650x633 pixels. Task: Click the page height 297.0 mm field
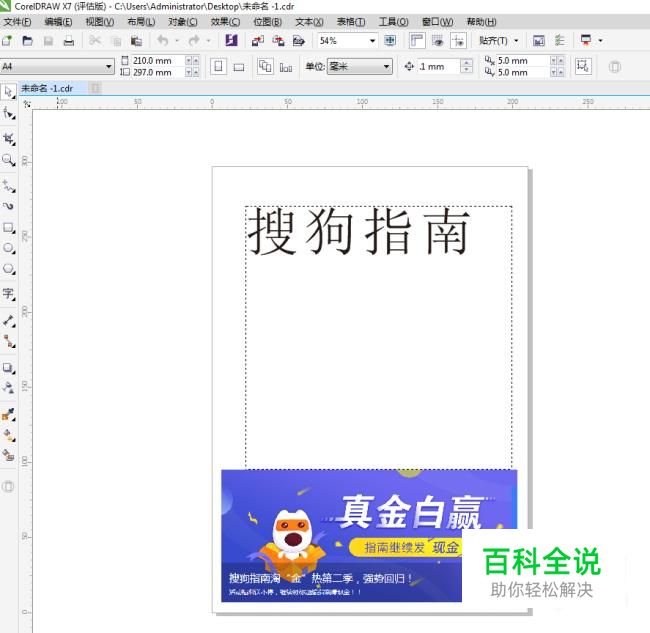[x=157, y=72]
